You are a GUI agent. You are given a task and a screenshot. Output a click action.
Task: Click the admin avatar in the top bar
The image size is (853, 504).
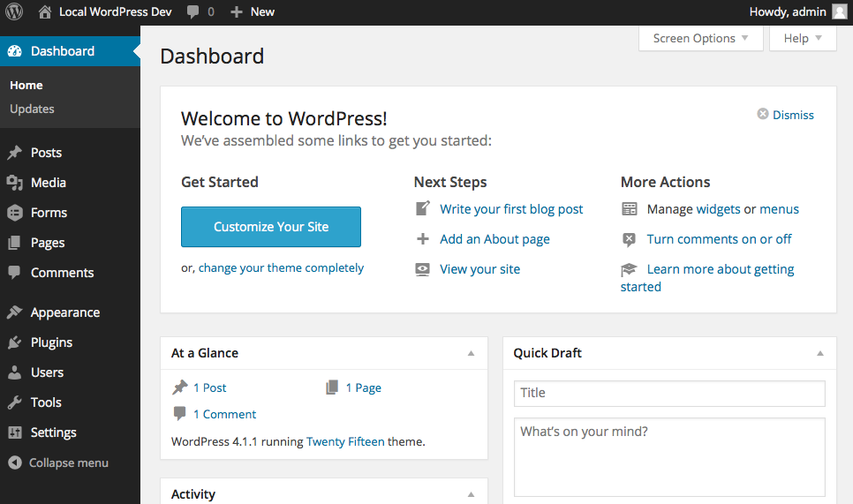(840, 12)
